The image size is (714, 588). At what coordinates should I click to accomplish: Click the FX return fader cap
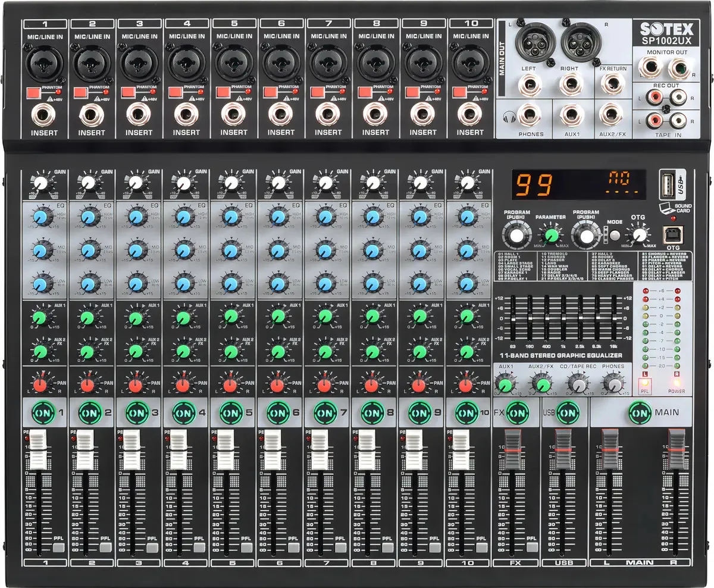tap(512, 451)
